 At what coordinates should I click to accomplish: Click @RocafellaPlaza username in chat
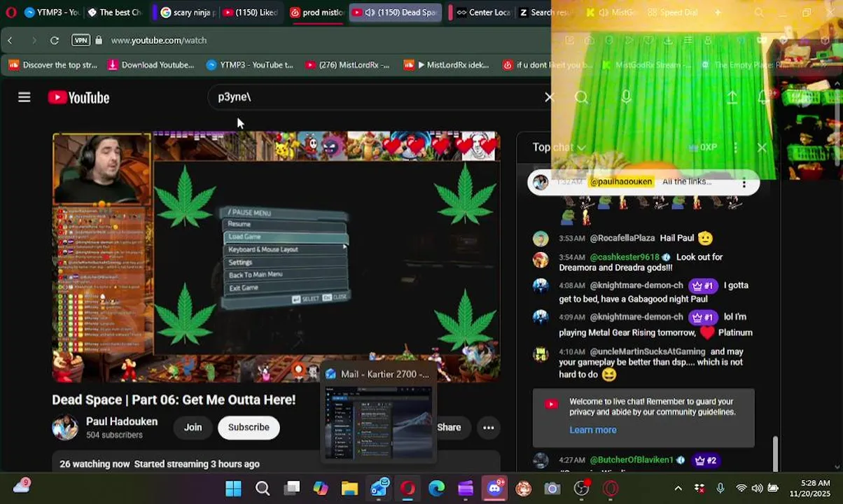[622, 238]
